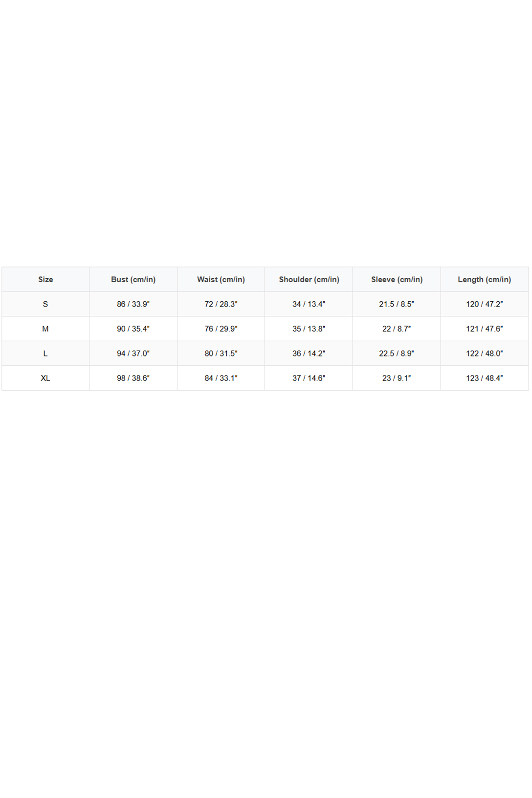Viewport: 532px width, 798px height.
Task: Click the sleeve value 23 / 9.1"
Action: pyautogui.click(x=397, y=378)
